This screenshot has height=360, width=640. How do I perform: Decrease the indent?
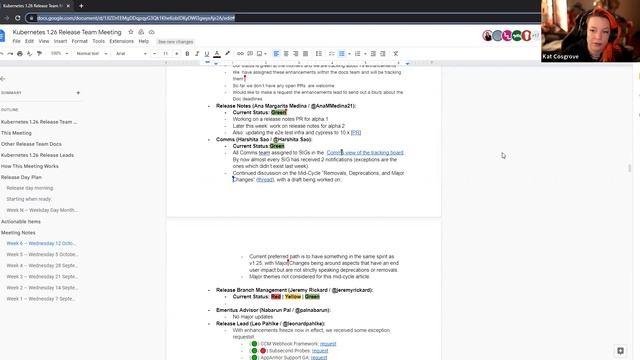[x=373, y=53]
